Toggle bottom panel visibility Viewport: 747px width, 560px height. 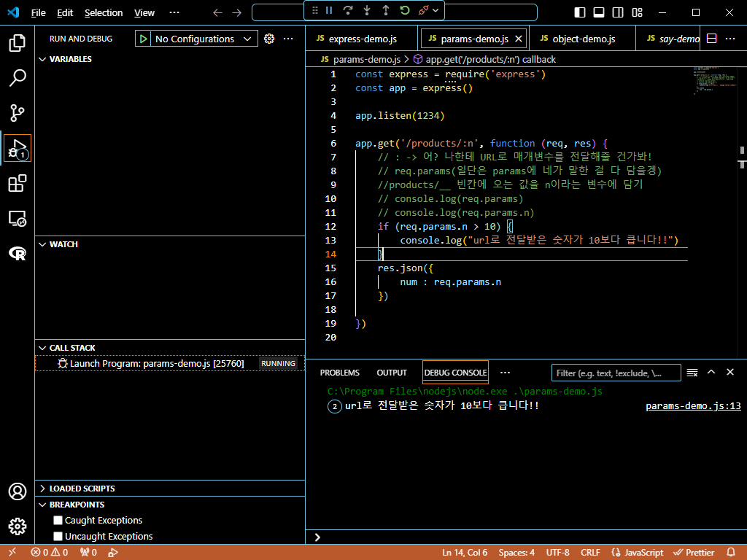point(599,12)
